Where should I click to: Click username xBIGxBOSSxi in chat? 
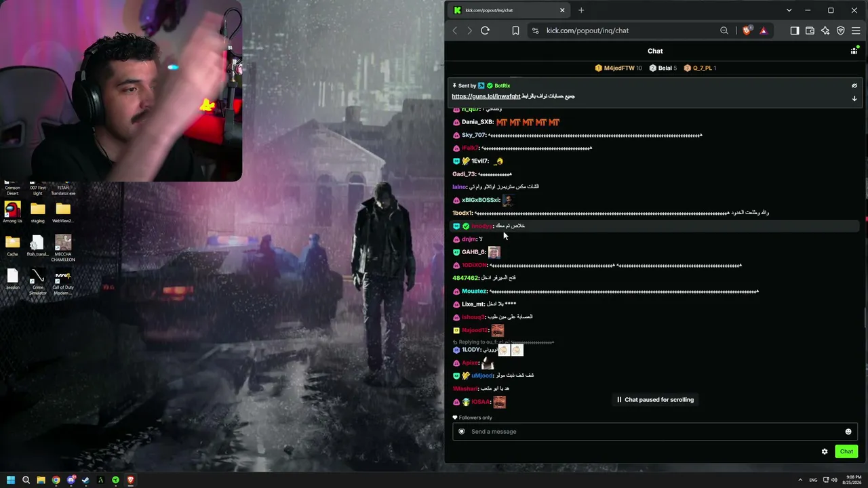[x=481, y=200]
